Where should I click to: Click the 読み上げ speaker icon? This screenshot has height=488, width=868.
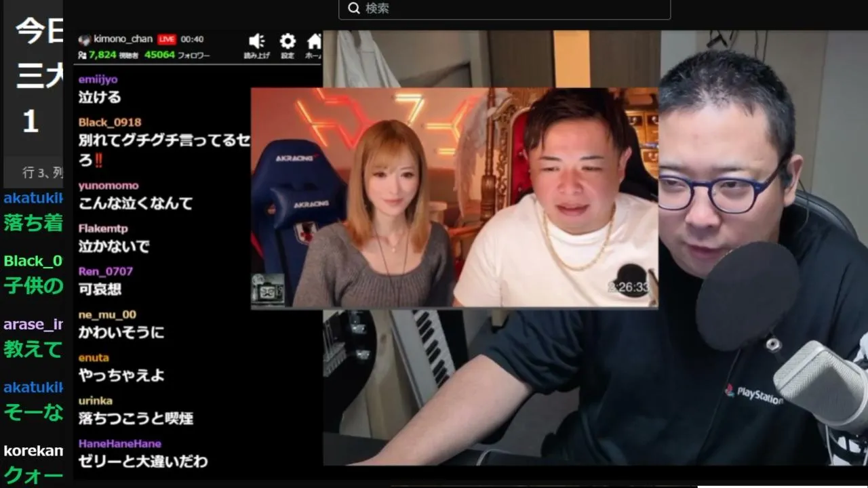click(x=256, y=41)
